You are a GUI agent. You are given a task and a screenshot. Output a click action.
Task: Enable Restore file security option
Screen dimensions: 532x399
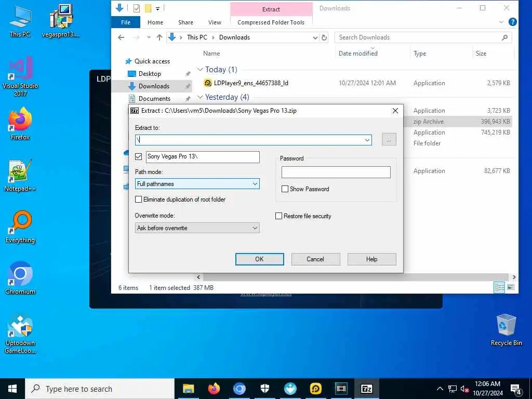pos(278,216)
